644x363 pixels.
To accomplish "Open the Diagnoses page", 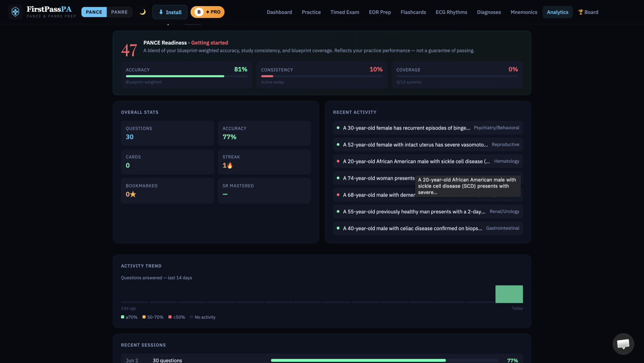I will [x=489, y=12].
